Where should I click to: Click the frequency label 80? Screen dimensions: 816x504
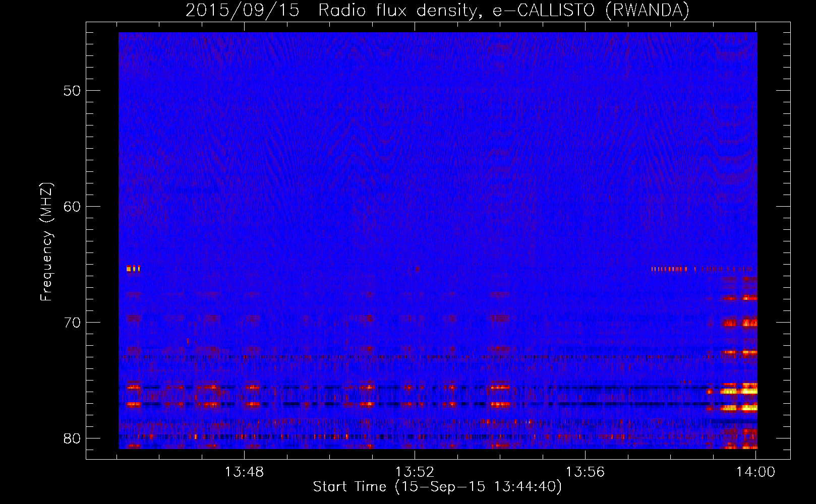[x=72, y=438]
